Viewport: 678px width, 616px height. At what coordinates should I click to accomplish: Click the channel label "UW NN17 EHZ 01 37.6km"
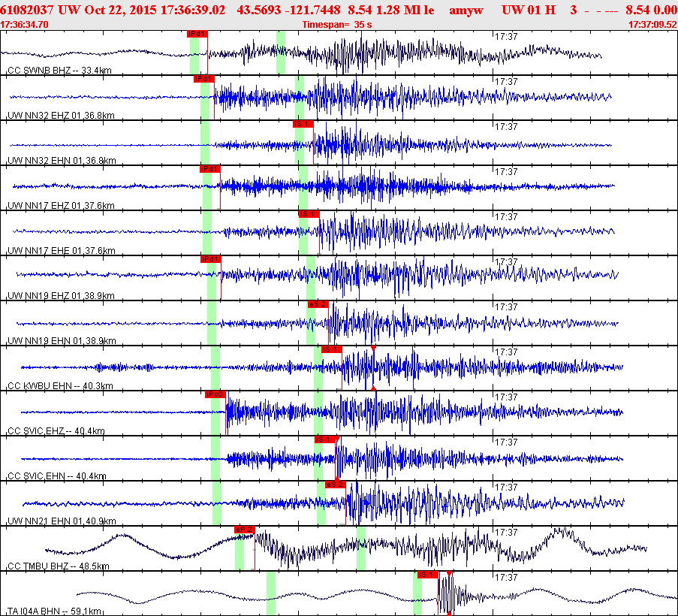click(x=61, y=206)
